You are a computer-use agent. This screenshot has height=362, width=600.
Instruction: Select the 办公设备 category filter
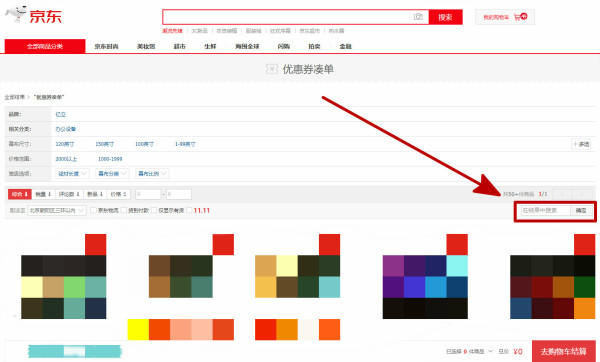point(65,129)
